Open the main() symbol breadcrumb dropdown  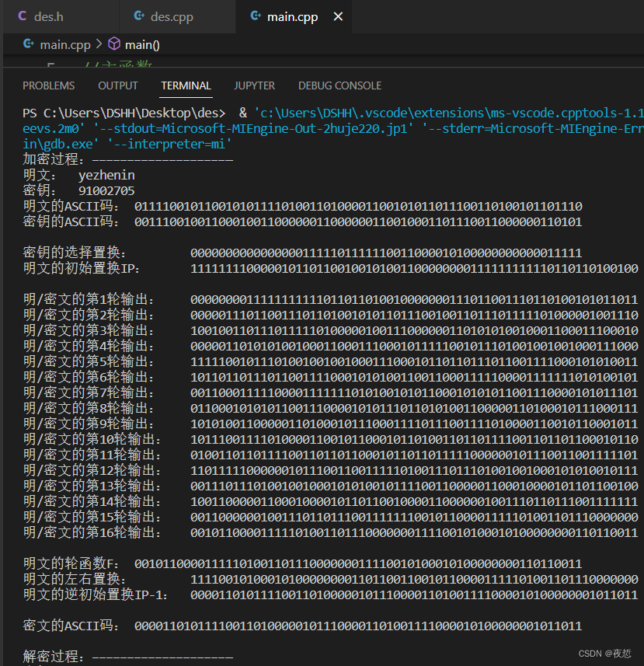(x=142, y=45)
